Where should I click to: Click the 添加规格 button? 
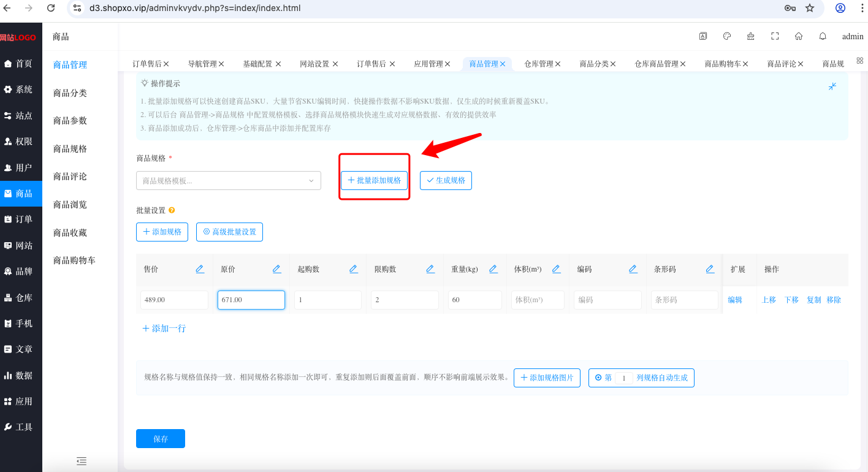[162, 232]
